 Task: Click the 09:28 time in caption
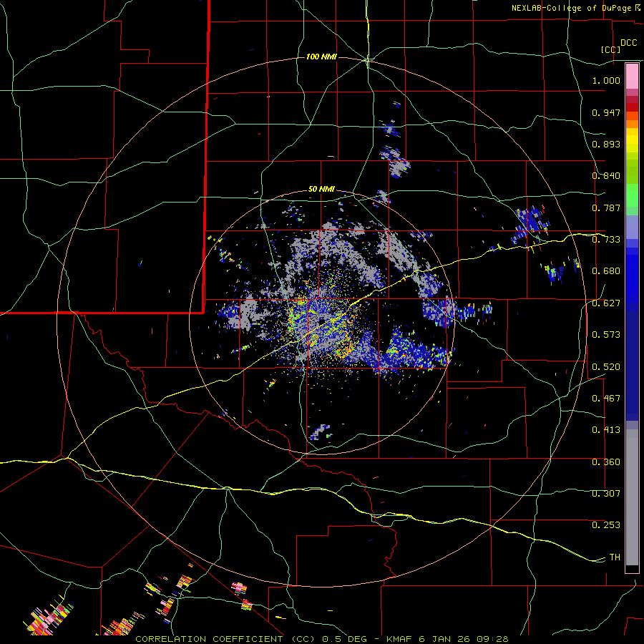click(x=493, y=639)
